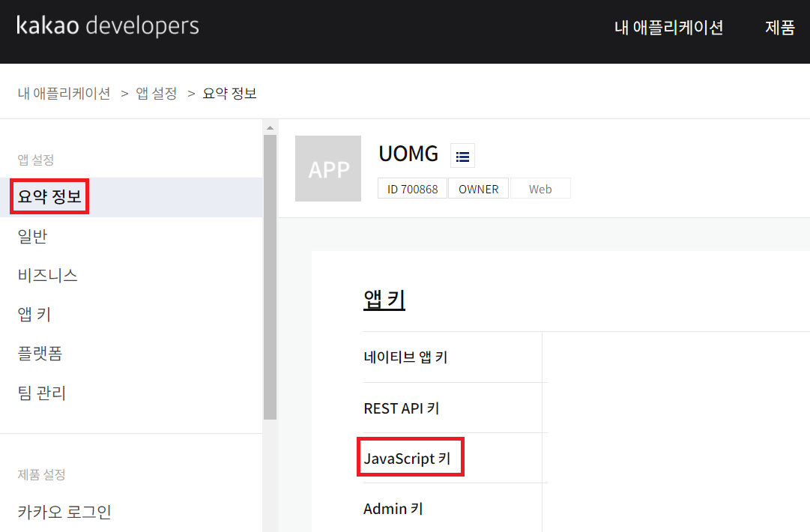Click the ID 700868 badge
This screenshot has width=810, height=532.
coord(412,189)
